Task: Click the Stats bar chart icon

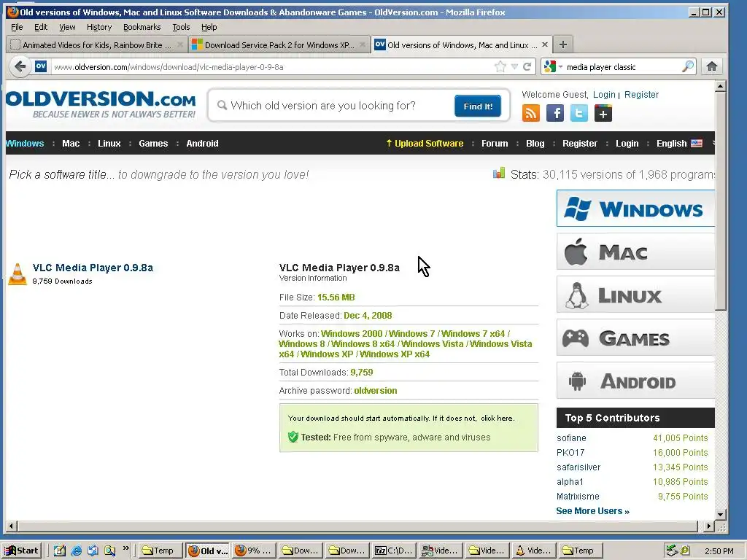Action: coord(499,174)
